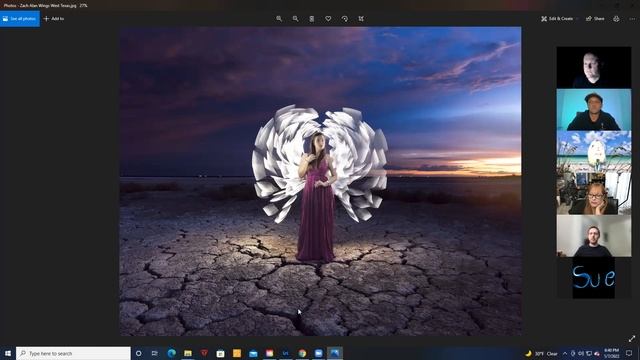Open Edit & Create dropdown
The width and height of the screenshot is (640, 360).
[559, 19]
